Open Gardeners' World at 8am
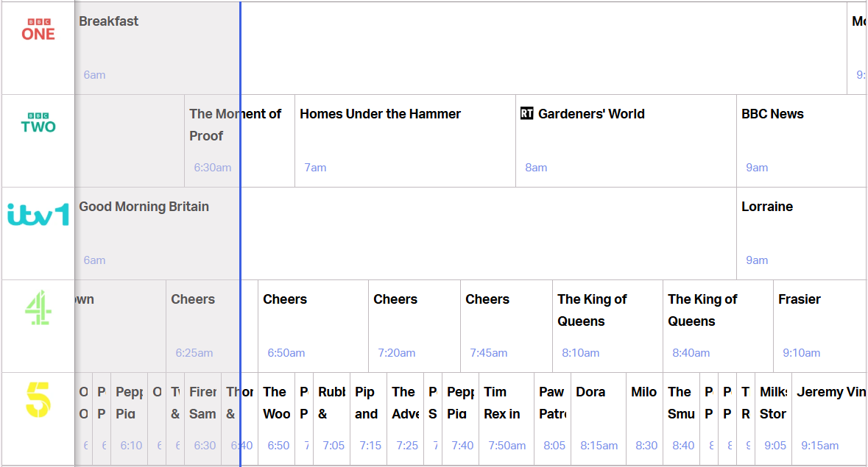 [x=626, y=141]
